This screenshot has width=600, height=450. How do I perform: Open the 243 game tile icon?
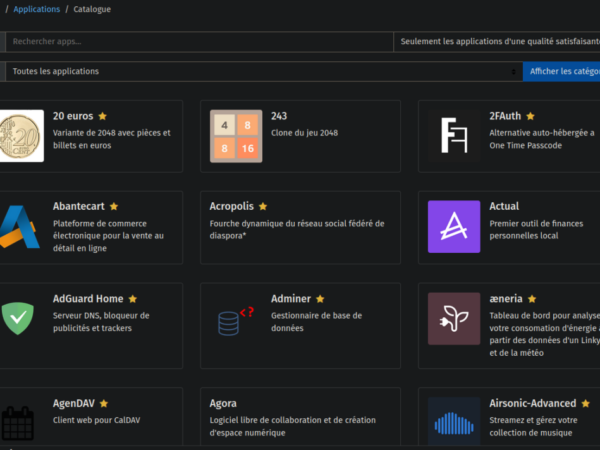click(x=234, y=135)
